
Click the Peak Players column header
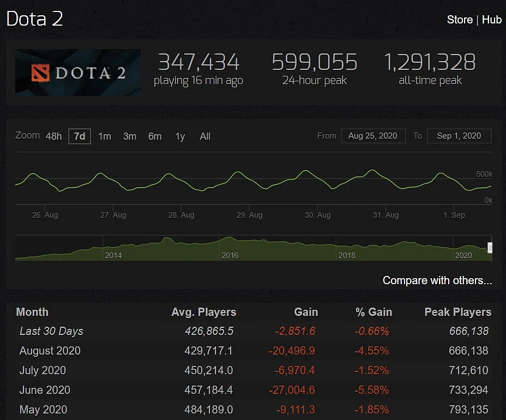458,312
